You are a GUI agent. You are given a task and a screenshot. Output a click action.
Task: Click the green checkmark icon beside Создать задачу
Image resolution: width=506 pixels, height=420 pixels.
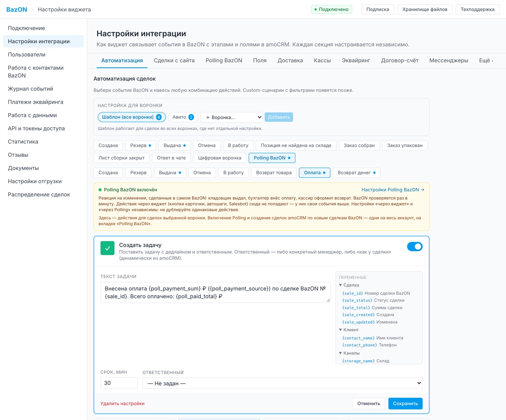point(107,248)
